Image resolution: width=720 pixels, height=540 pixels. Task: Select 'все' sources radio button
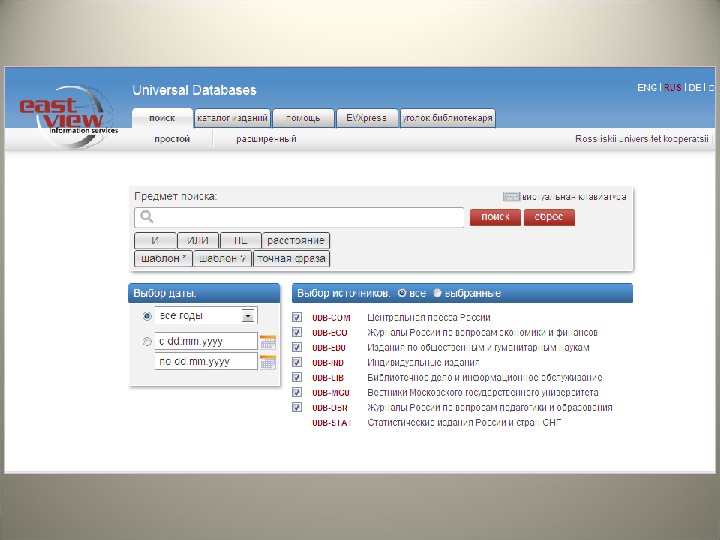[x=402, y=293]
